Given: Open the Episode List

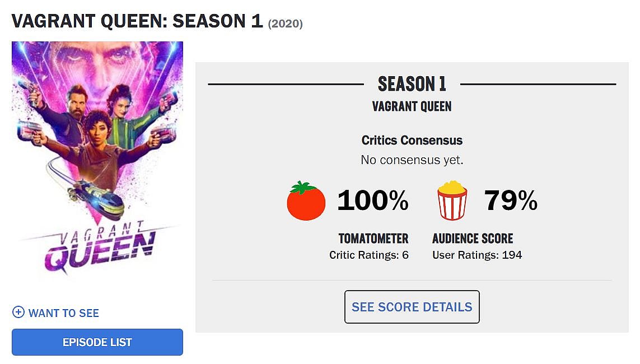Looking at the screenshot, I should coord(97,342).
